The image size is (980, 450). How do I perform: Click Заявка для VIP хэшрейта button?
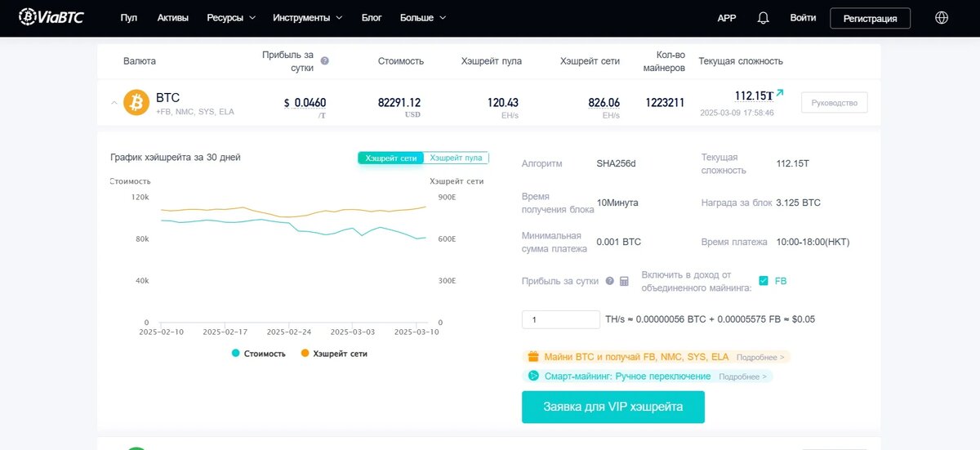pos(613,407)
